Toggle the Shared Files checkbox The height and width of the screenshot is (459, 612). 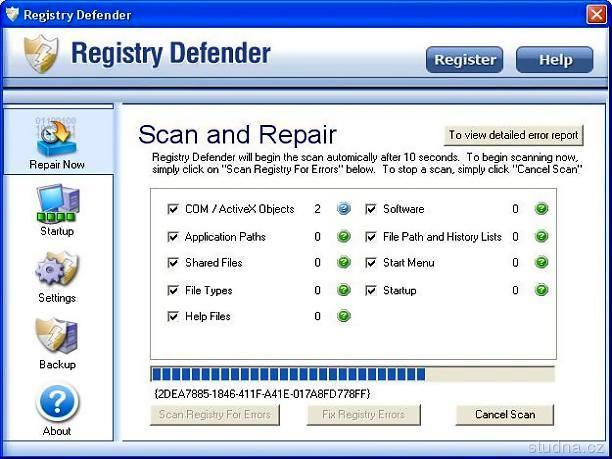[173, 262]
